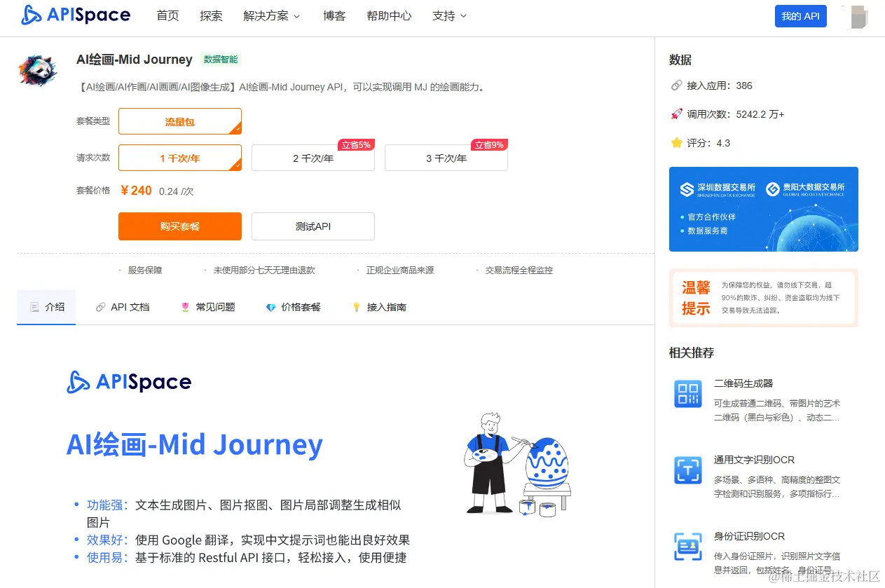Select the 流量包 package type

tap(180, 121)
